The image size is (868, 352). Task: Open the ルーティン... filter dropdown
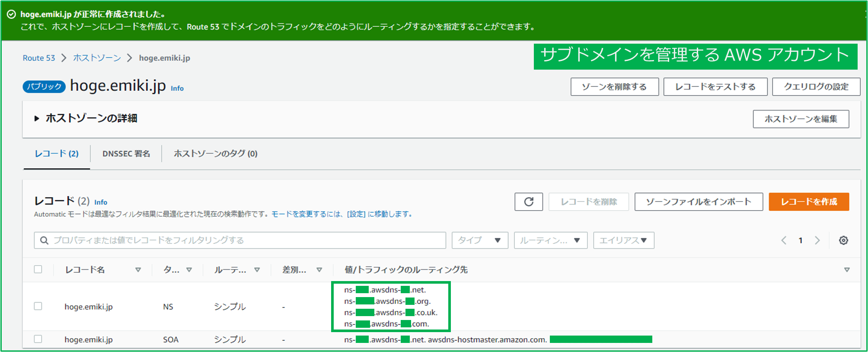[x=550, y=240]
